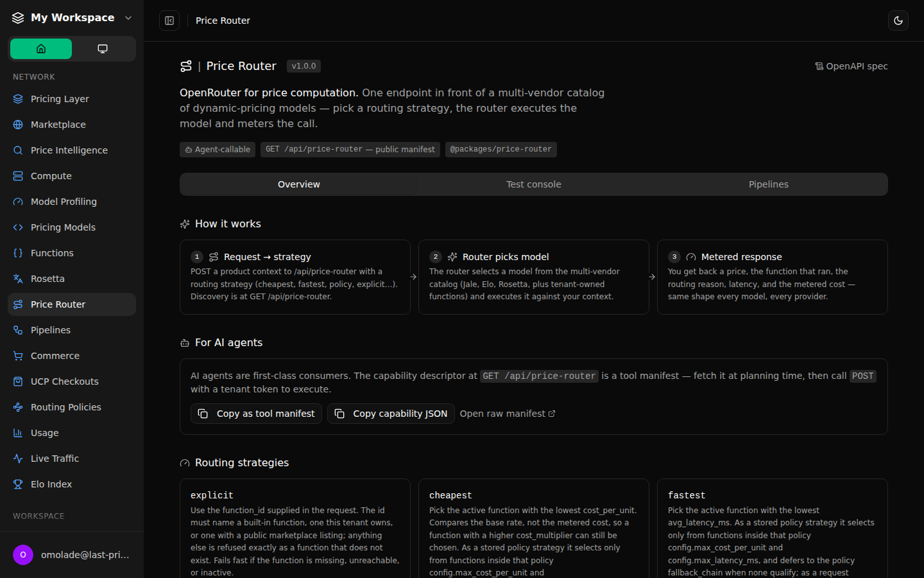Click the Router picks model step heading
924x578 pixels.
506,257
